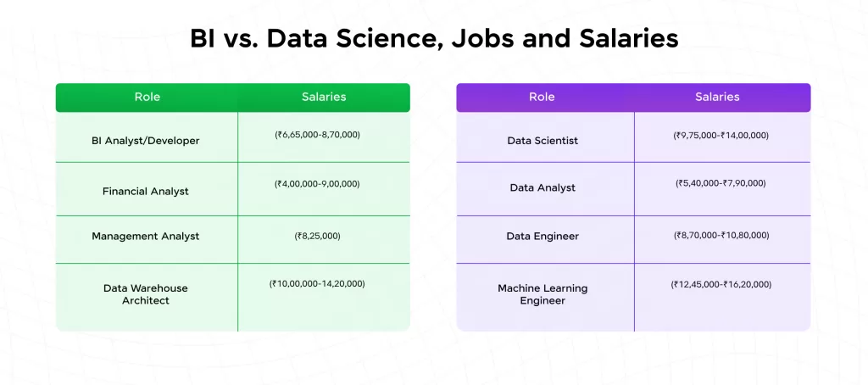The width and height of the screenshot is (868, 385).
Task: Click the Machine Learning Engineer cell
Action: click(x=542, y=294)
